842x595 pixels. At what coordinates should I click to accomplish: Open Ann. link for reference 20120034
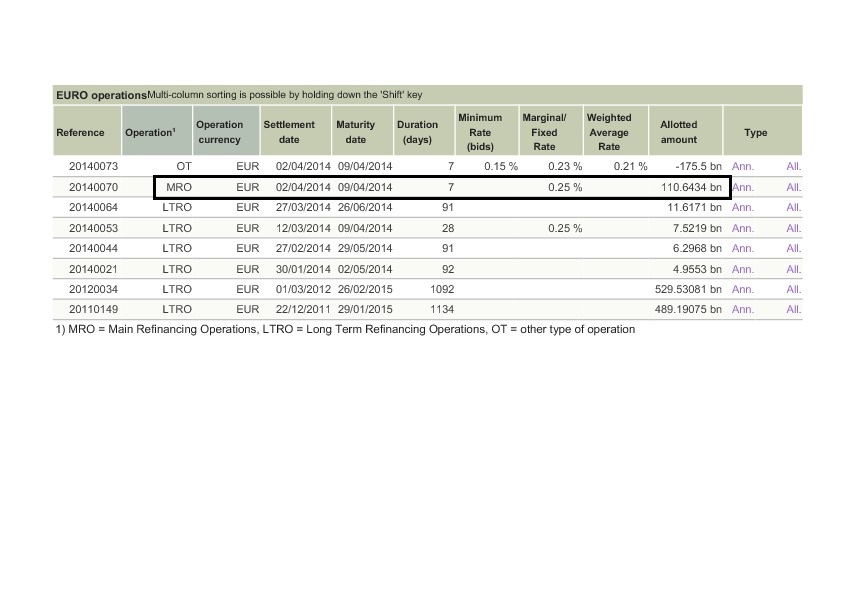[743, 289]
